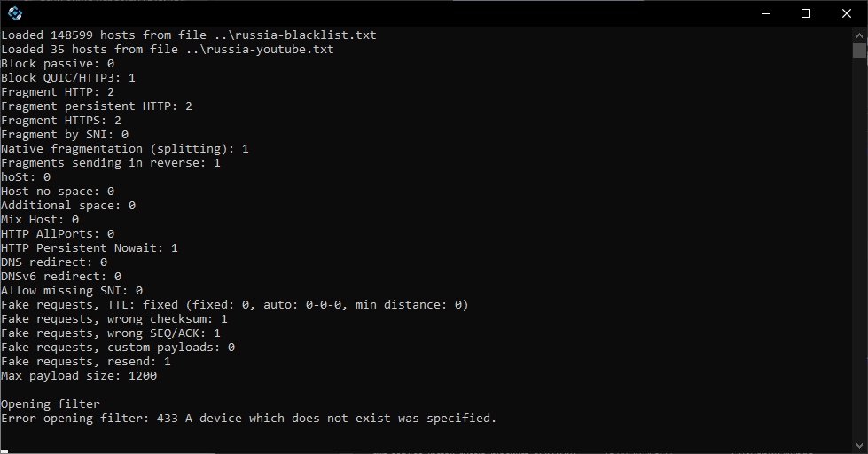Click the scrollbar down arrow

(859, 445)
